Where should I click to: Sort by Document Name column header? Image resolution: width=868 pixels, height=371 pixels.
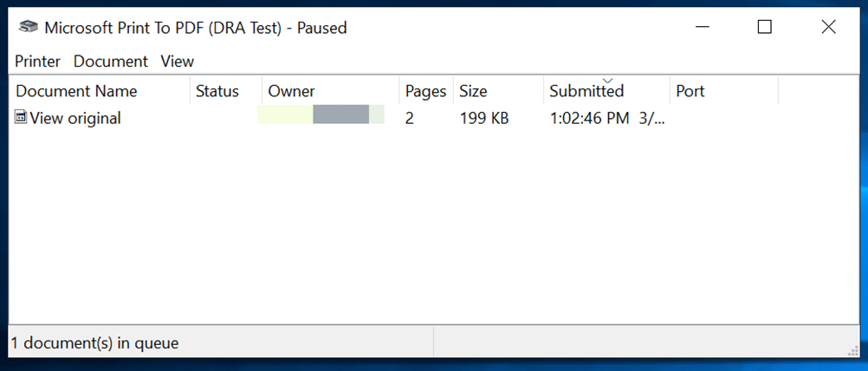click(76, 91)
